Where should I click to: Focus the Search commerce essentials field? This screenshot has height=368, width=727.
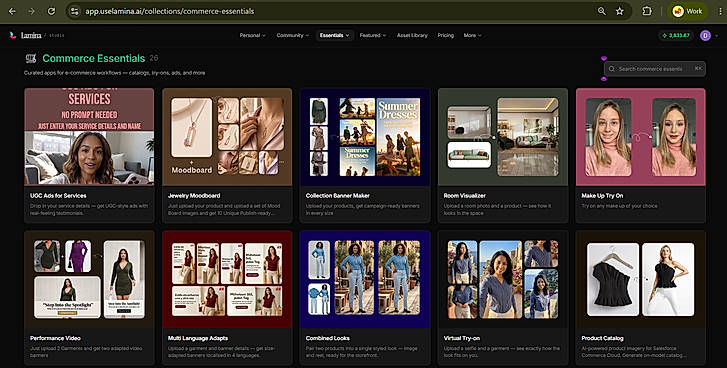click(x=655, y=69)
